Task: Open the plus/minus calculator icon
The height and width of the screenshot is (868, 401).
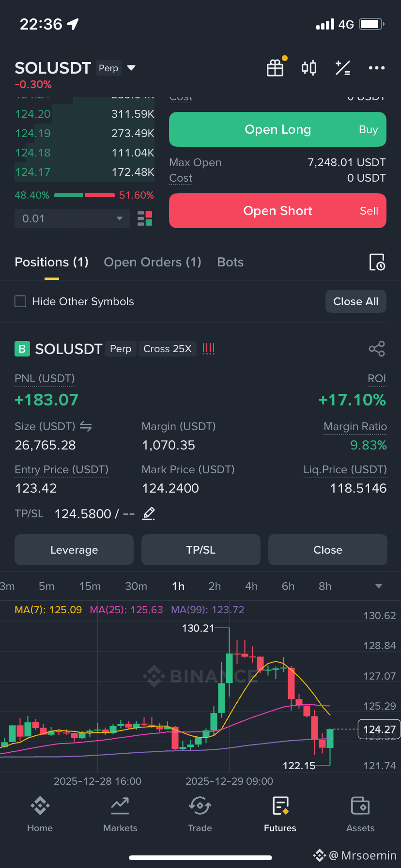Action: click(x=343, y=68)
